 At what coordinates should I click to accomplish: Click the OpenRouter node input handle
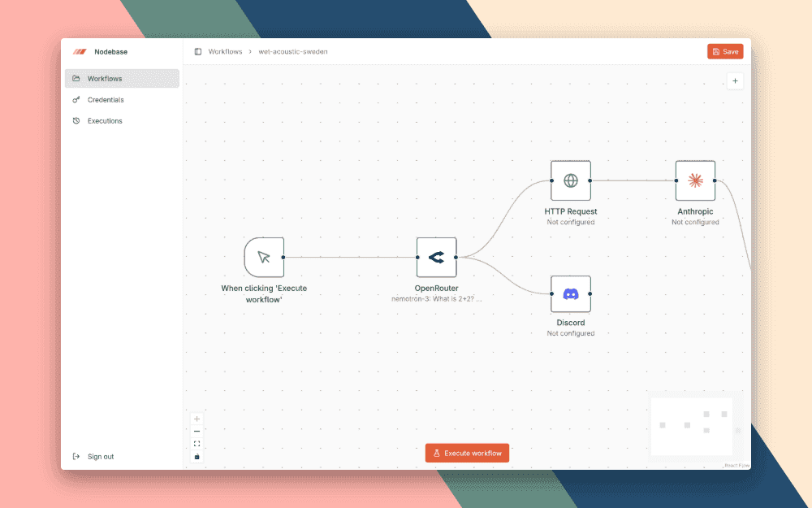coord(417,257)
